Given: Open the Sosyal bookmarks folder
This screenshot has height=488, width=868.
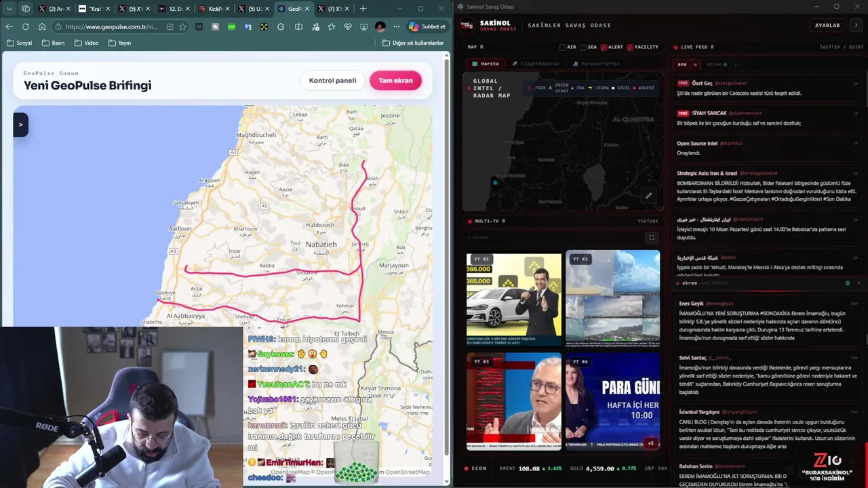Looking at the screenshot, I should (19, 43).
